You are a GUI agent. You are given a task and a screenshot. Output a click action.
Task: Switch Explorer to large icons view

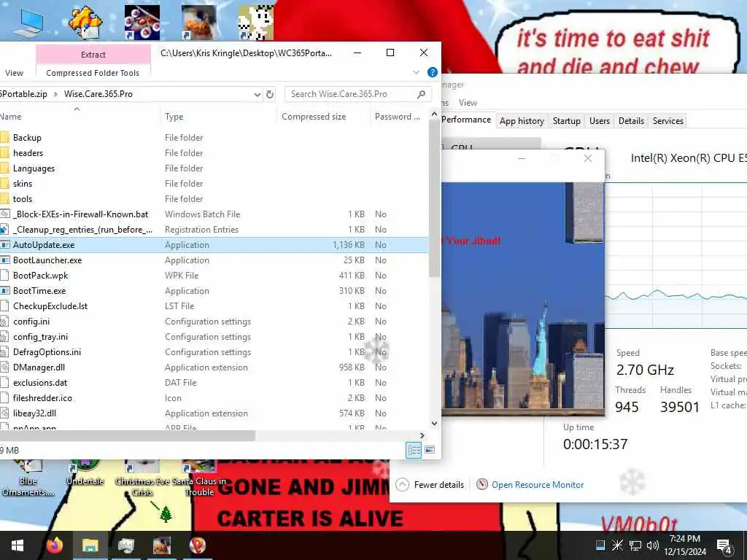pyautogui.click(x=430, y=450)
